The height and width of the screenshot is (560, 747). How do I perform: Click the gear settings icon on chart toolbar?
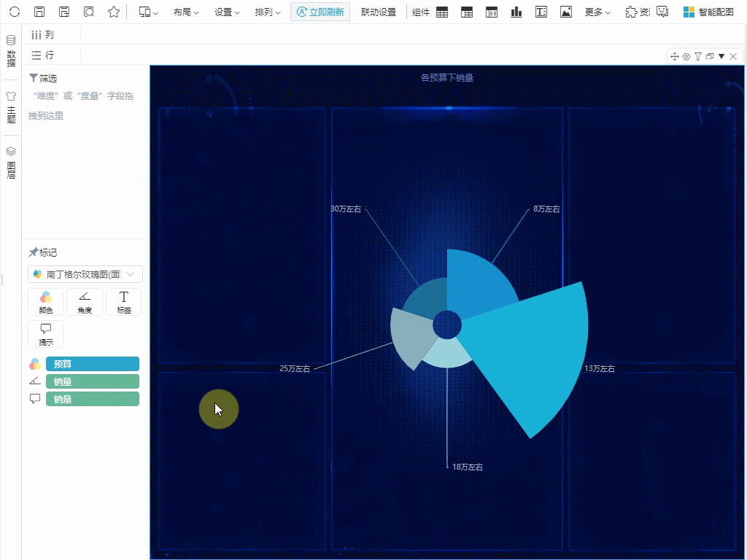[x=686, y=56]
